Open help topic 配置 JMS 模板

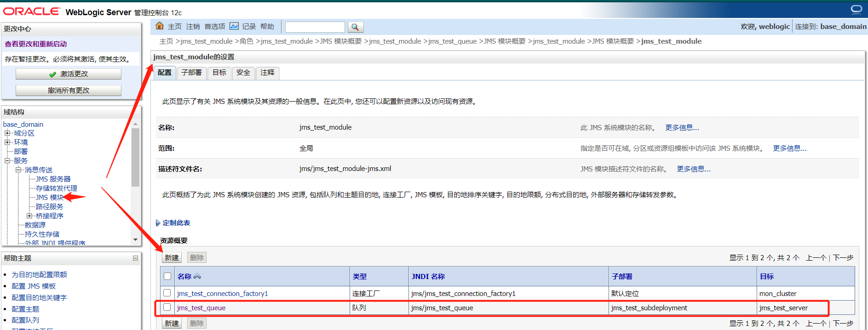[34, 286]
